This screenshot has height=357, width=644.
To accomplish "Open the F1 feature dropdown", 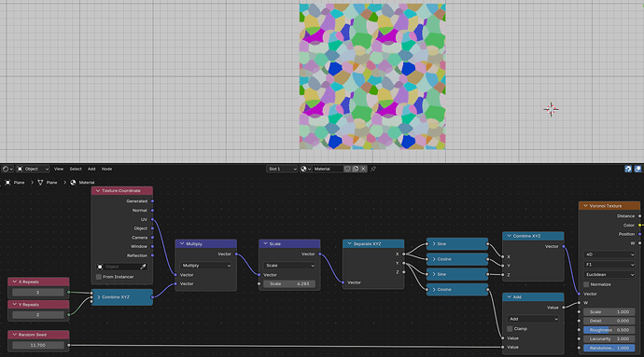I will point(609,265).
